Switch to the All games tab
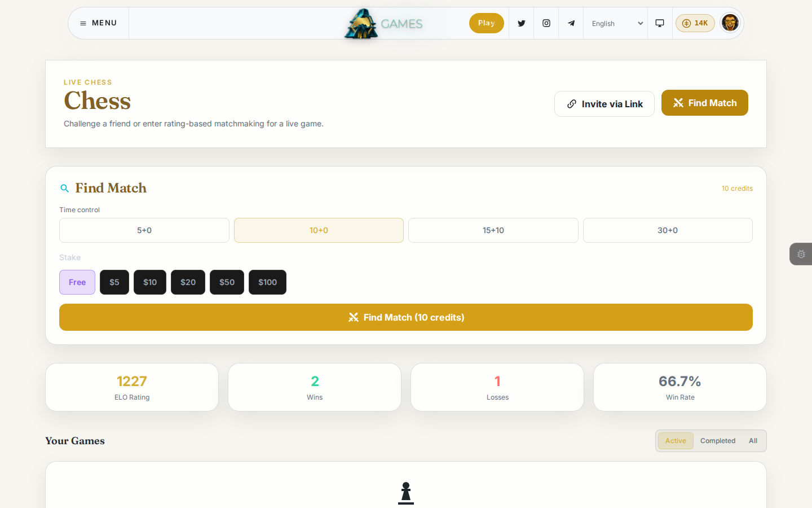Viewport: 812px width, 508px height. pos(753,441)
